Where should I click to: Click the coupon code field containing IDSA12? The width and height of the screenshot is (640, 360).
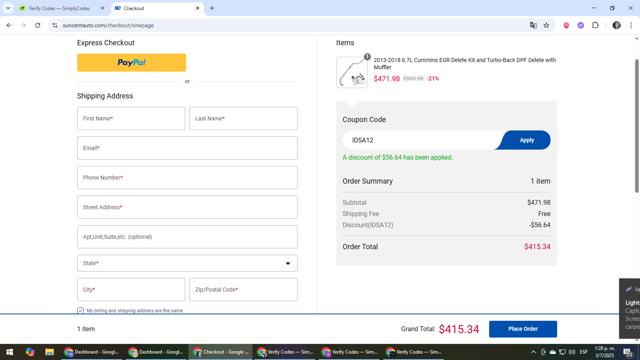pyautogui.click(x=420, y=140)
